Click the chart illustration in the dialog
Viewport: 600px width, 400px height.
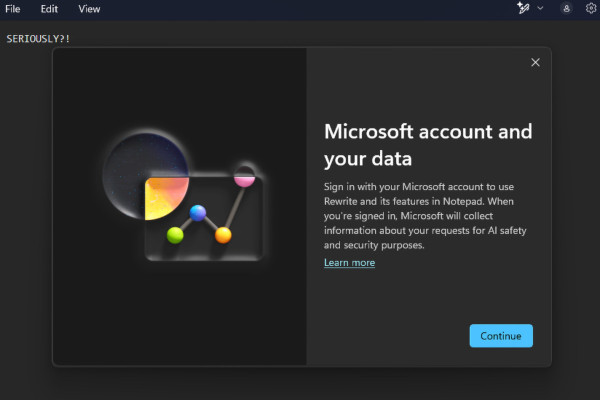click(184, 195)
